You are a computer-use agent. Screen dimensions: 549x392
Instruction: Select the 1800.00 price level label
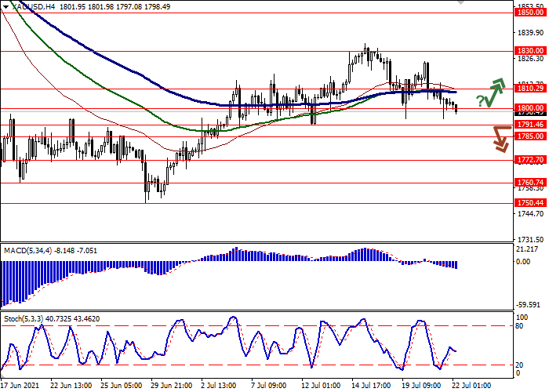(x=530, y=108)
